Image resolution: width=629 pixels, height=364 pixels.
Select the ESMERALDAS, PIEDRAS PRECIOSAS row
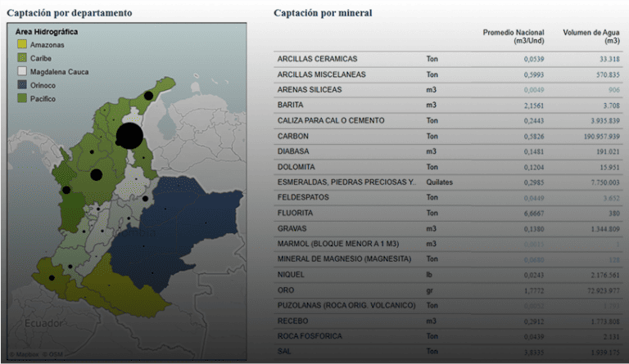(346, 182)
